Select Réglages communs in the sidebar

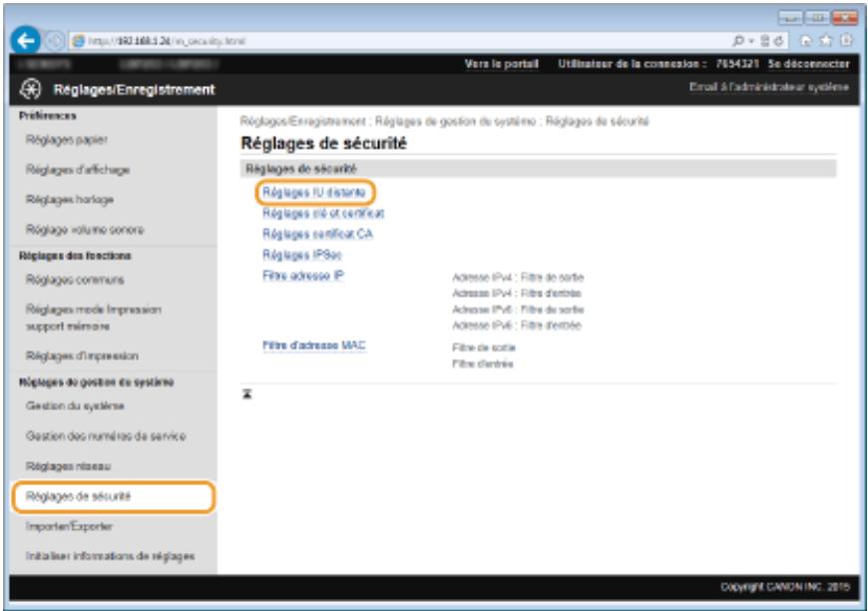75,280
